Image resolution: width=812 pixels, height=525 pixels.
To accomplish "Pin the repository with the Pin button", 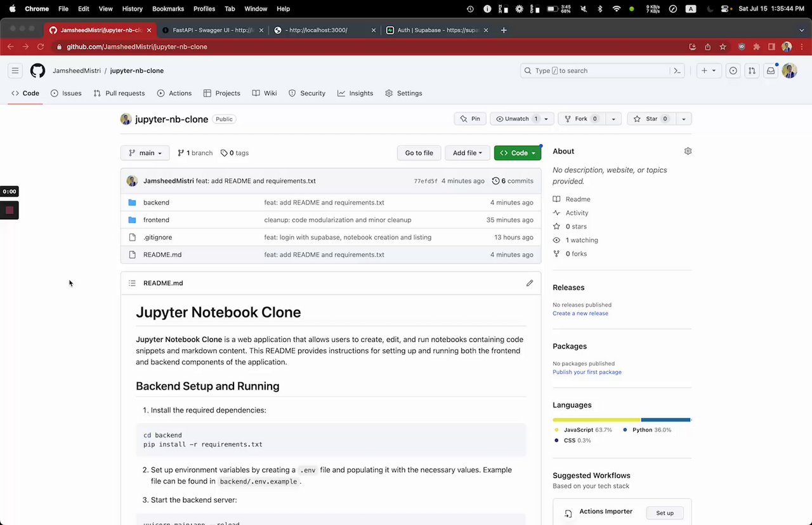I will pos(470,119).
